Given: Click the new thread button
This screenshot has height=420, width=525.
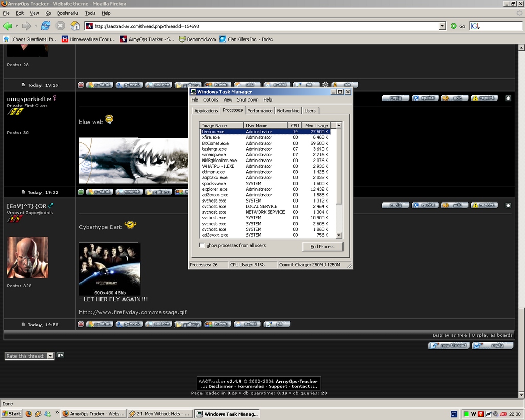Looking at the screenshot, I should pyautogui.click(x=450, y=345).
